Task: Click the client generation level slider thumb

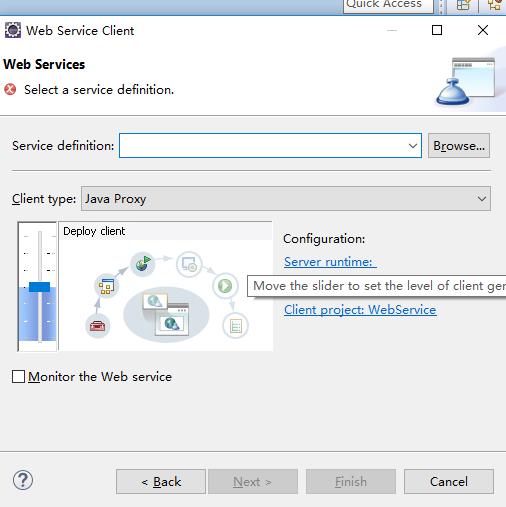Action: (39, 287)
